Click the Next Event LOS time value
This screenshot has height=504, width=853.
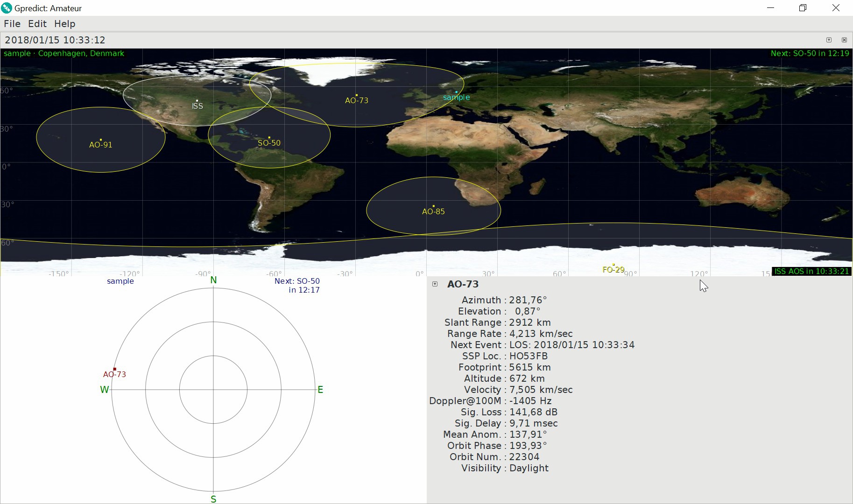pyautogui.click(x=572, y=345)
